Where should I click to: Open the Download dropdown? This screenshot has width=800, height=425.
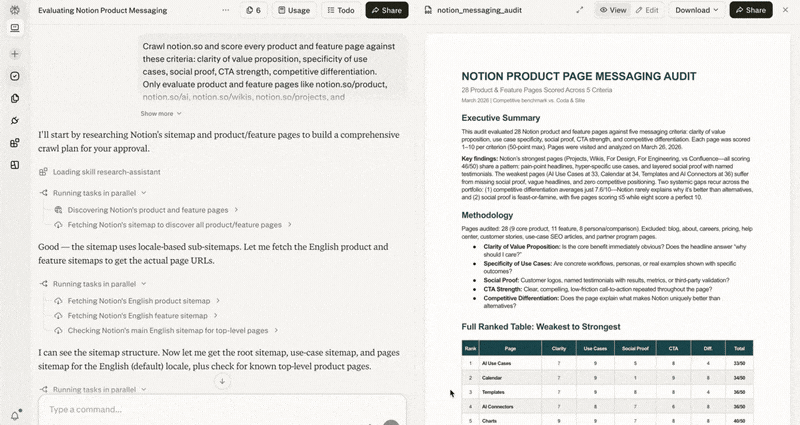[696, 10]
